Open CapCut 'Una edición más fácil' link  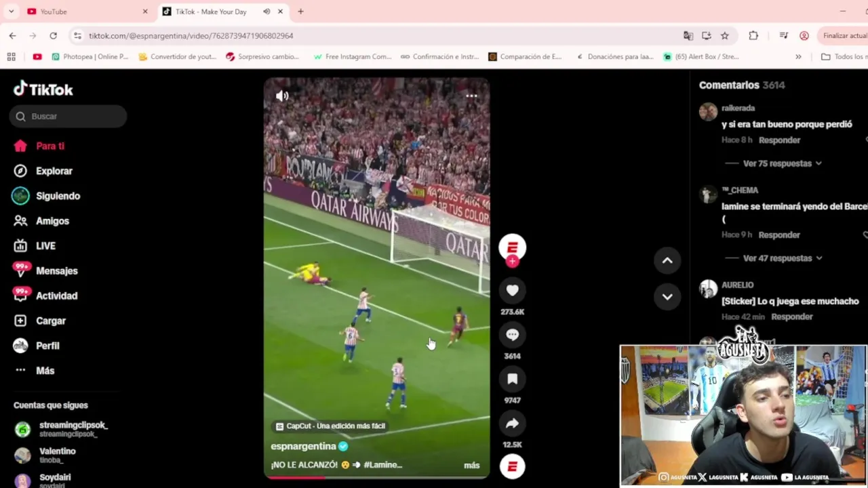point(330,426)
